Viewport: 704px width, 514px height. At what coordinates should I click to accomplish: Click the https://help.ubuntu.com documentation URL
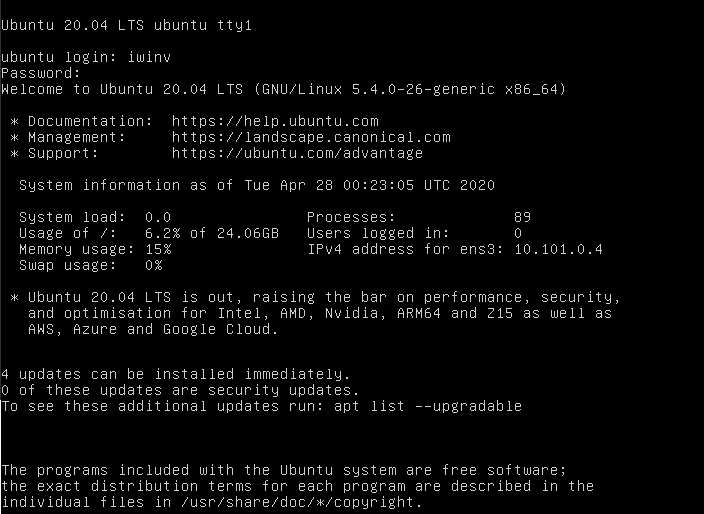click(275, 121)
